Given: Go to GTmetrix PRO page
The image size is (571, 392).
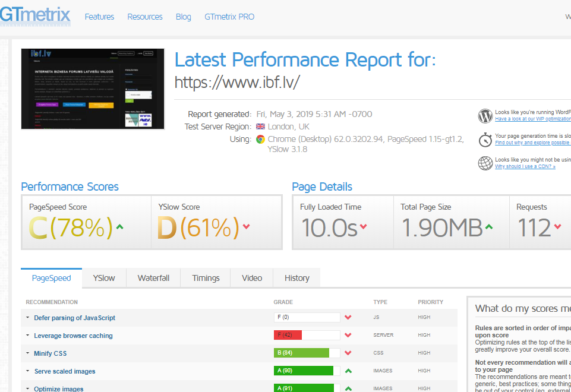Looking at the screenshot, I should [229, 17].
